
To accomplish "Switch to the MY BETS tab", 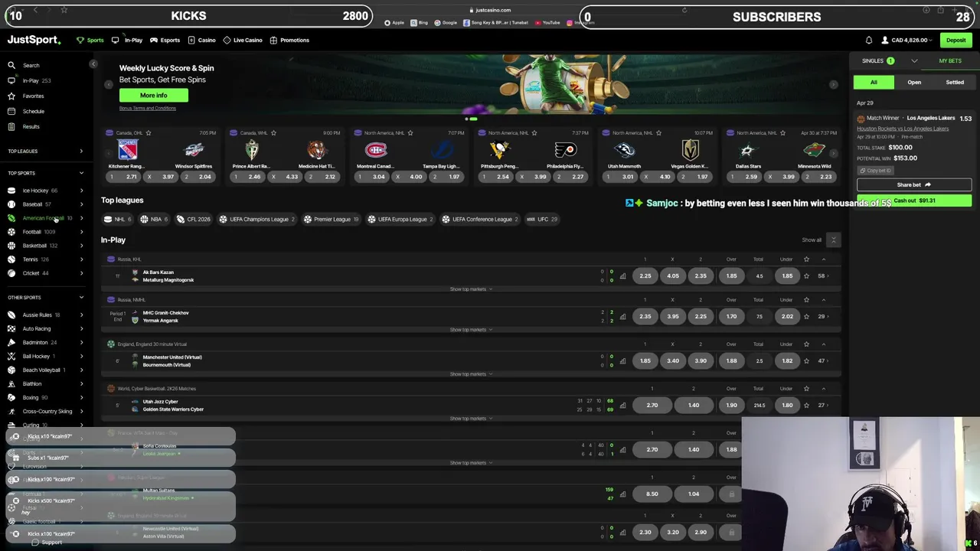I will pyautogui.click(x=950, y=60).
